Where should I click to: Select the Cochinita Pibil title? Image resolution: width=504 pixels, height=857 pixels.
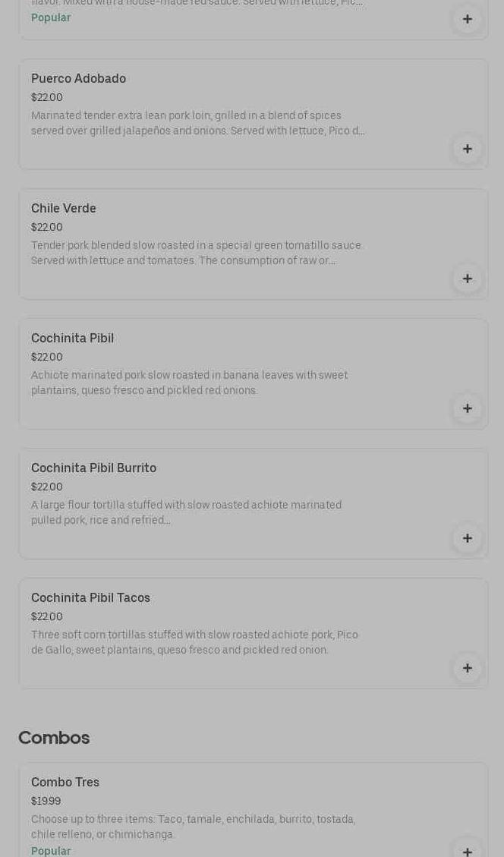[72, 339]
